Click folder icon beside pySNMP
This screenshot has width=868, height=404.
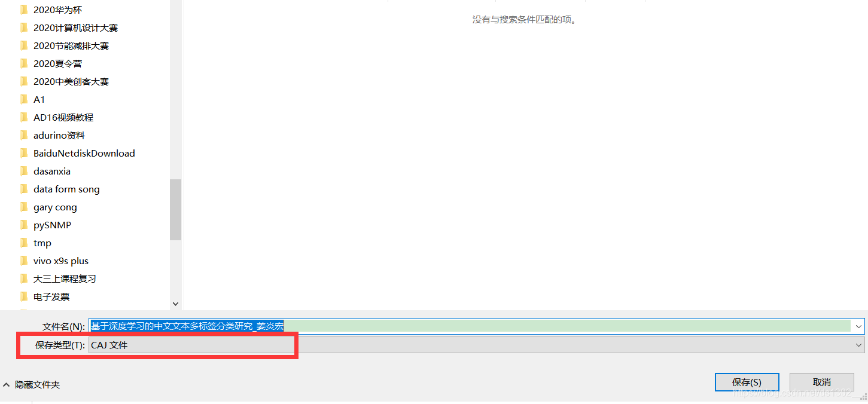24,225
